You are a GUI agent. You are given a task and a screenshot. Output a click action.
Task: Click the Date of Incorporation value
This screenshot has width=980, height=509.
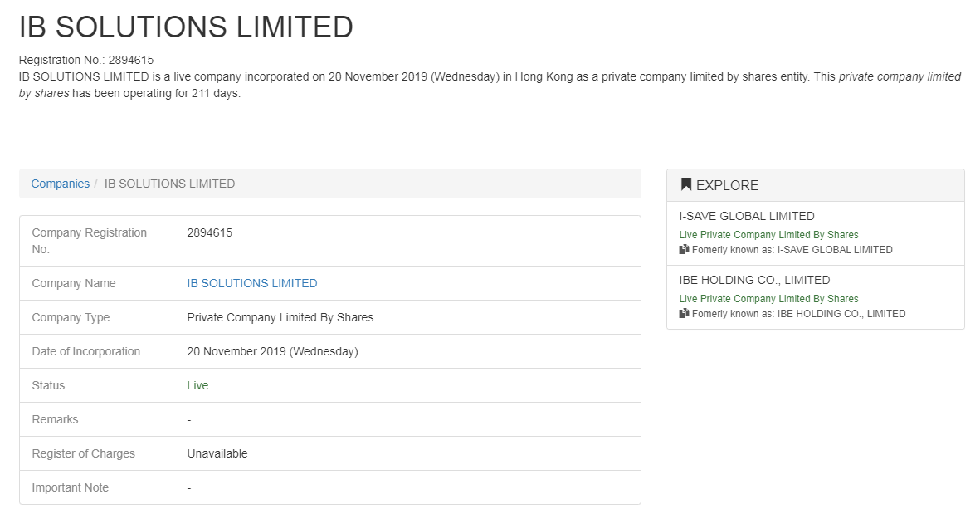click(x=272, y=351)
